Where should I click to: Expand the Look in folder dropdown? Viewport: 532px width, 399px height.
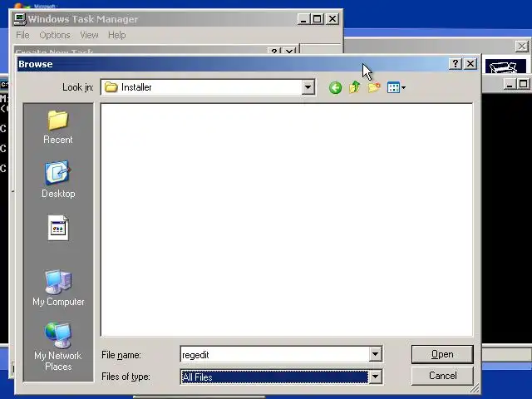point(308,87)
